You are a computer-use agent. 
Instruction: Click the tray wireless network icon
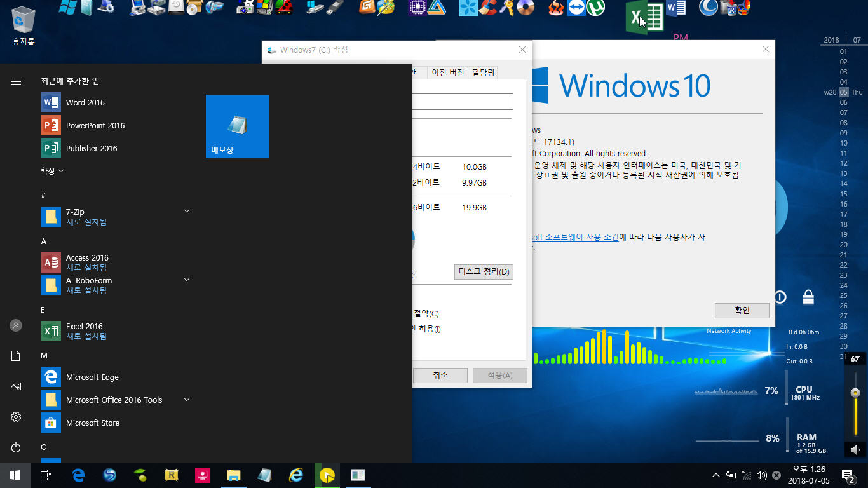coord(746,475)
